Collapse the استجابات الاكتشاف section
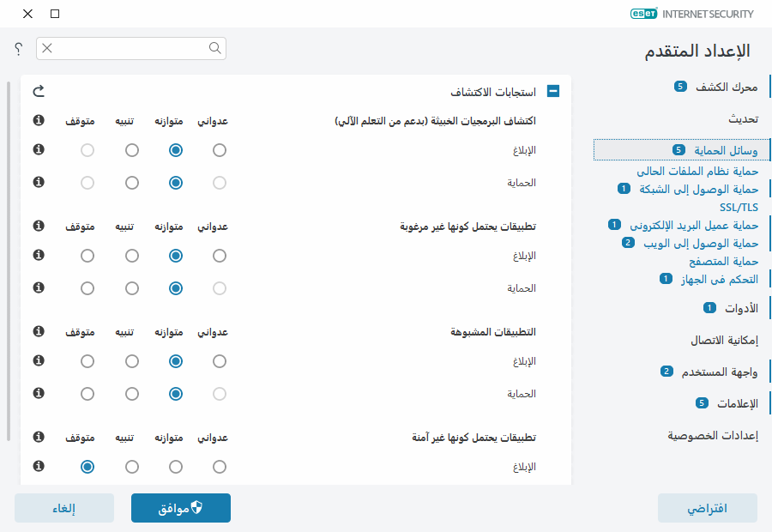Screen dimensions: 772x532 click(x=553, y=90)
